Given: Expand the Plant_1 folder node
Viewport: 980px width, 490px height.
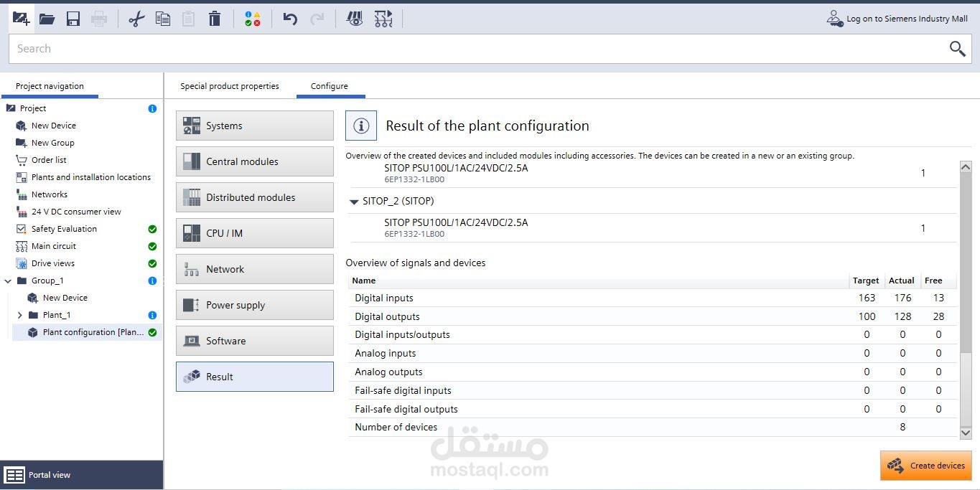Looking at the screenshot, I should [19, 315].
